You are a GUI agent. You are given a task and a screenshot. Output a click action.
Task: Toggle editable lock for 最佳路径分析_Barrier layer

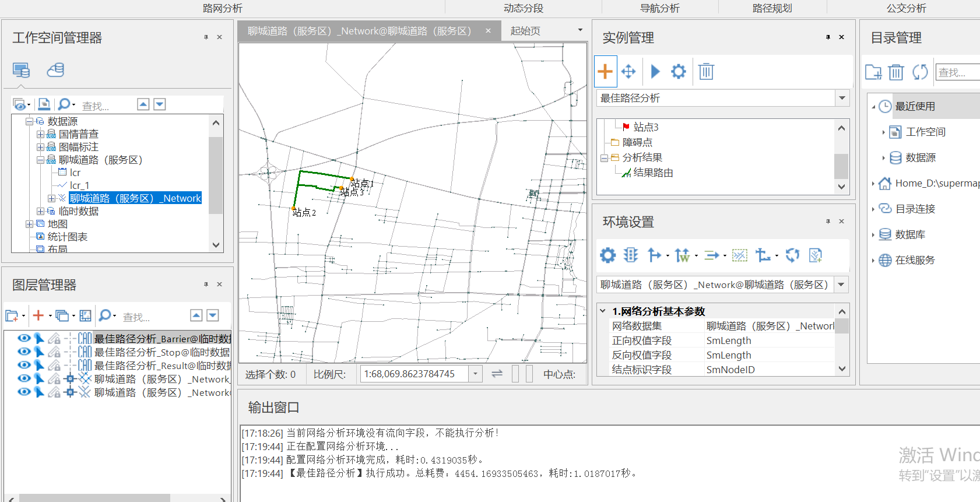54,338
